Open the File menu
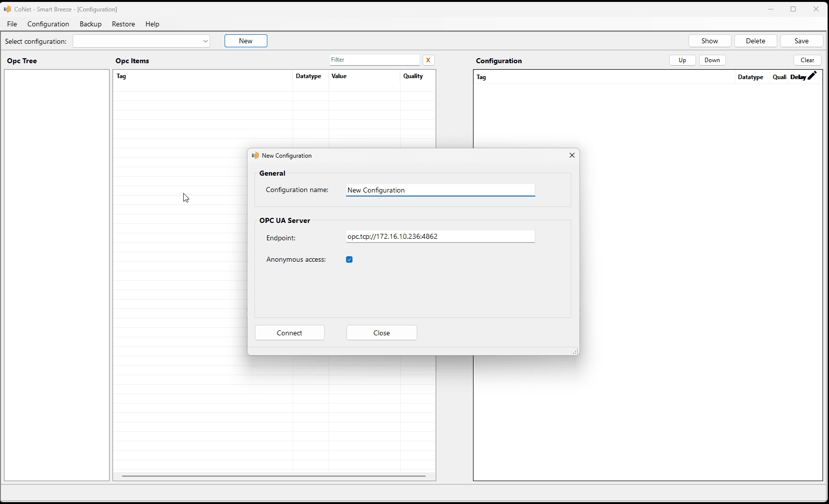The height and width of the screenshot is (504, 829). click(x=12, y=24)
